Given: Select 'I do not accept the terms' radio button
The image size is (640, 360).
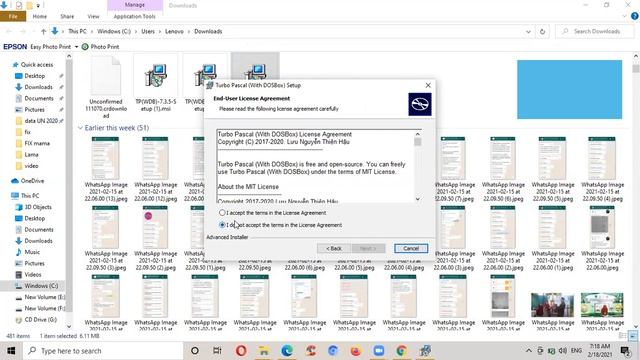Looking at the screenshot, I should point(222,225).
